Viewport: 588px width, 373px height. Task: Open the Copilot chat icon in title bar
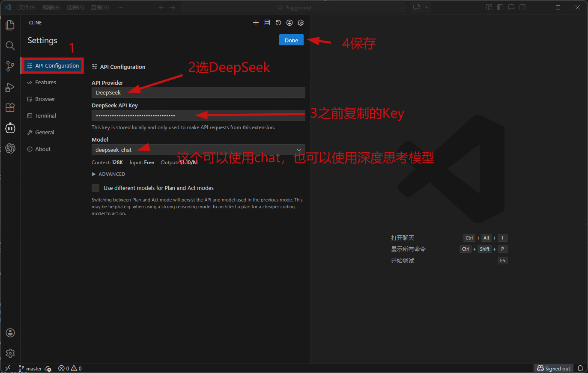pos(416,7)
